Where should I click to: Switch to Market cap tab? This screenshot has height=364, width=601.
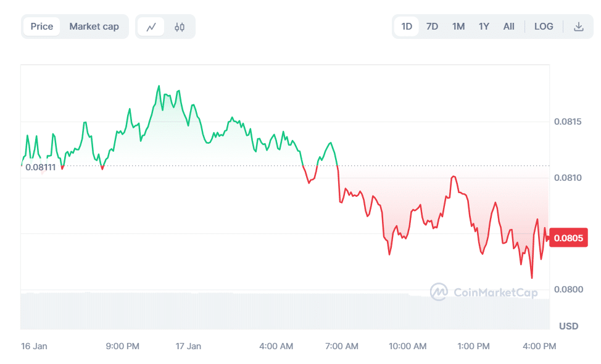click(x=94, y=27)
